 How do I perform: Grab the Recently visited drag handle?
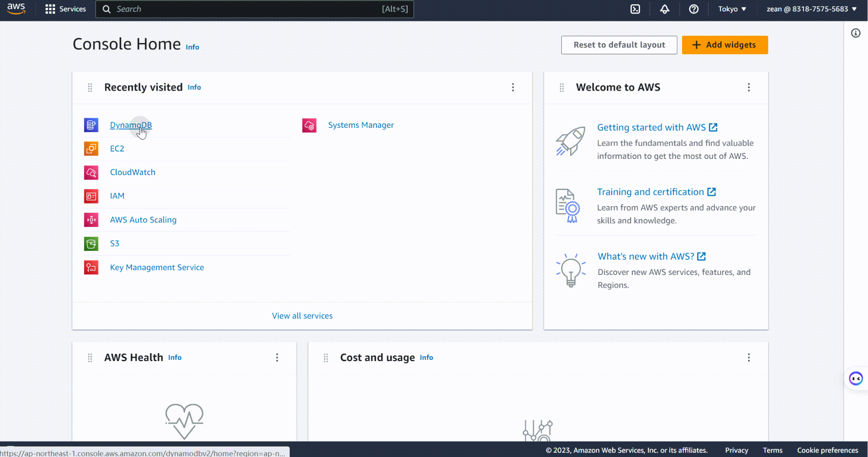90,88
